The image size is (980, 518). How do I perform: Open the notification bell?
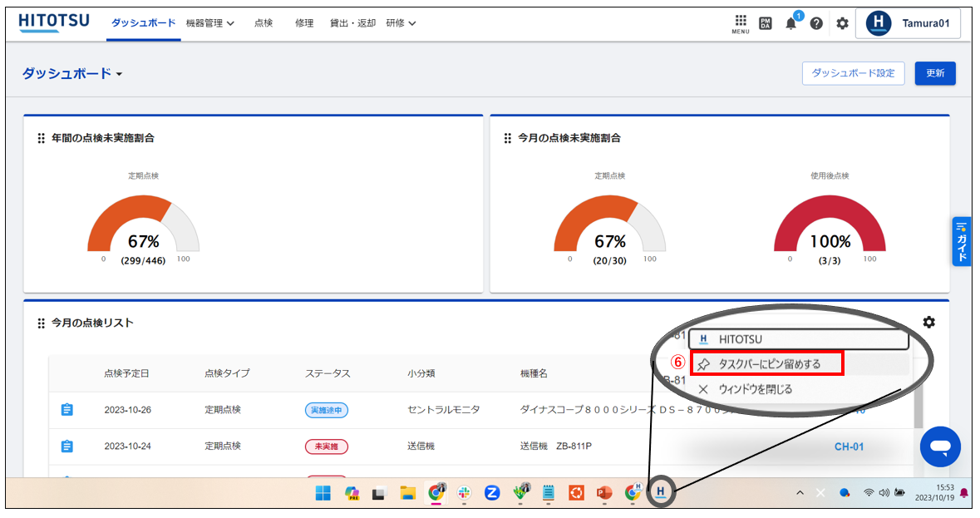point(791,24)
